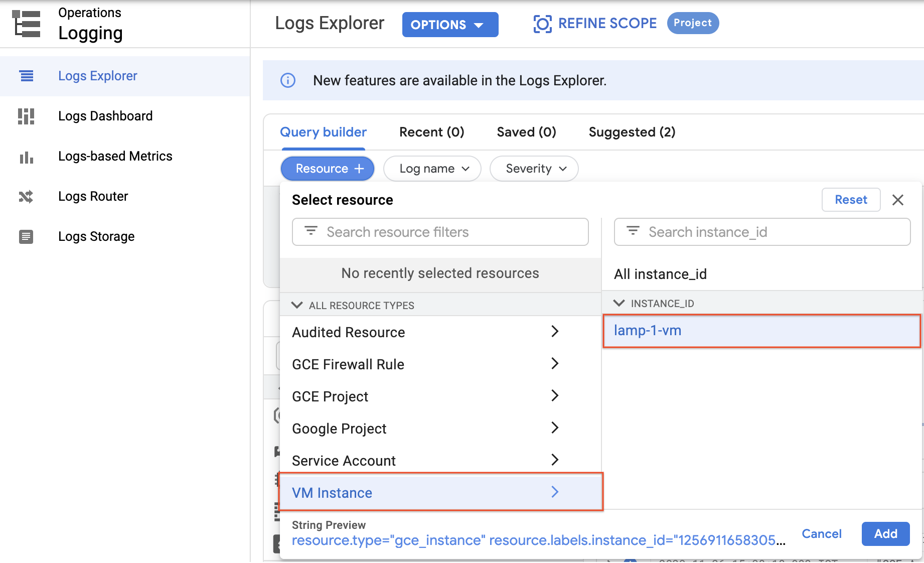Select the GCE Firewall Rule type
This screenshot has width=924, height=563.
440,364
